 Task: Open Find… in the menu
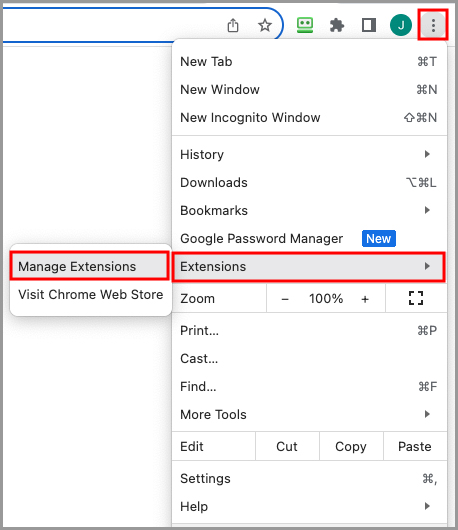309,387
